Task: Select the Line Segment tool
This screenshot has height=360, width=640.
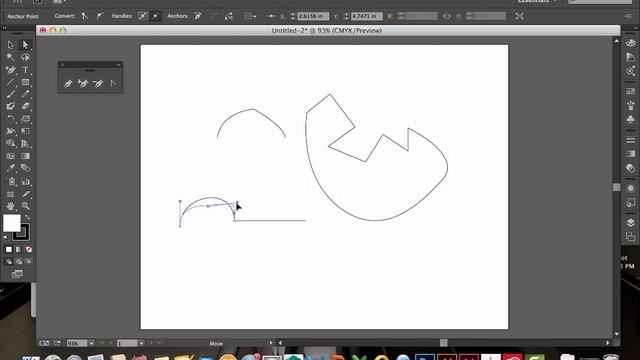Action: (x=10, y=82)
